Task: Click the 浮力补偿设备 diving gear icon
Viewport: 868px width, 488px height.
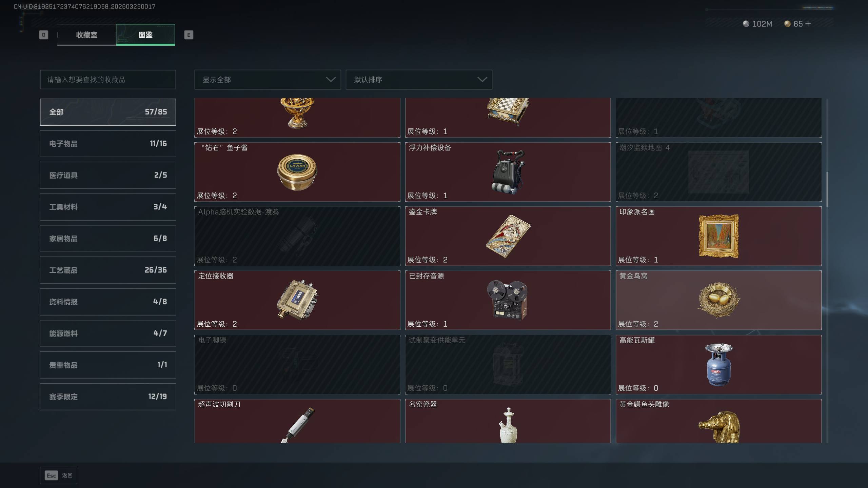Action: [508, 172]
